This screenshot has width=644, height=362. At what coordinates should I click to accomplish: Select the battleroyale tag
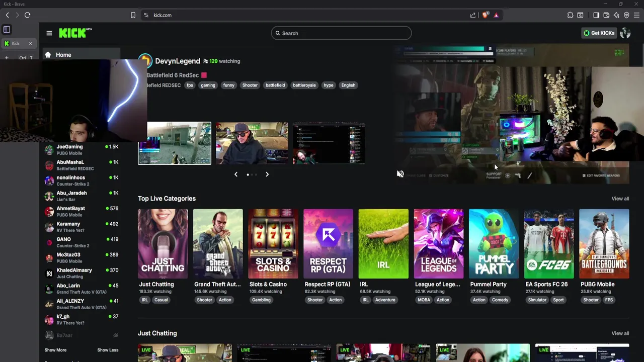coord(304,85)
